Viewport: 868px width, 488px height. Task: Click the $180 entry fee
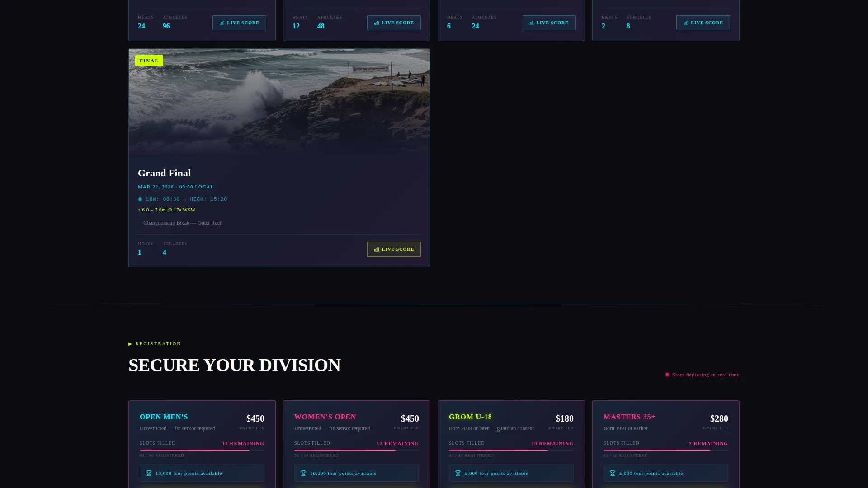click(x=565, y=418)
